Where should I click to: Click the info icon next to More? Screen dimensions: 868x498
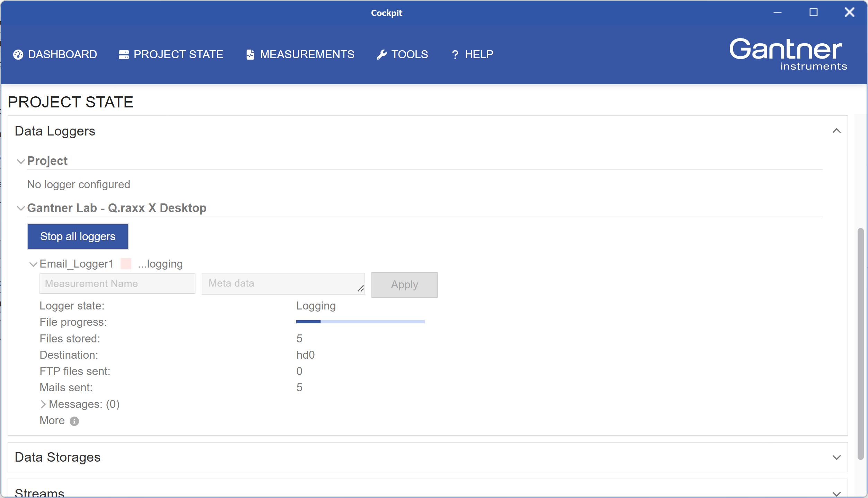click(74, 421)
